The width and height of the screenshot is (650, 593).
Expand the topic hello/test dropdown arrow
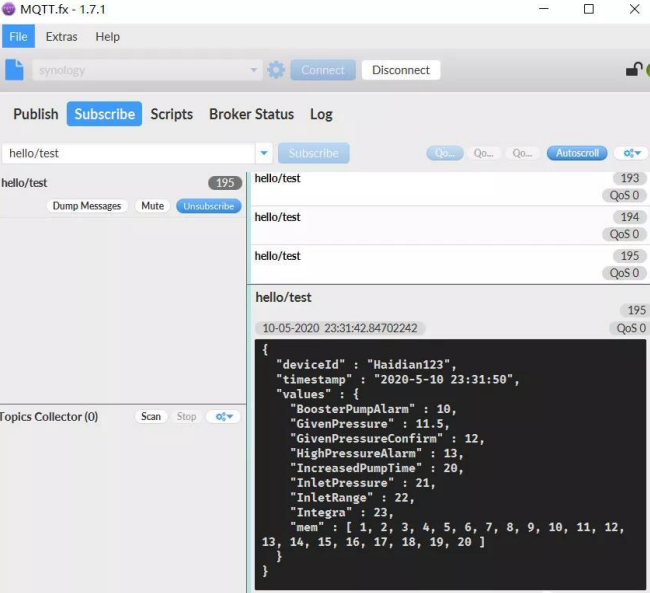click(x=264, y=153)
